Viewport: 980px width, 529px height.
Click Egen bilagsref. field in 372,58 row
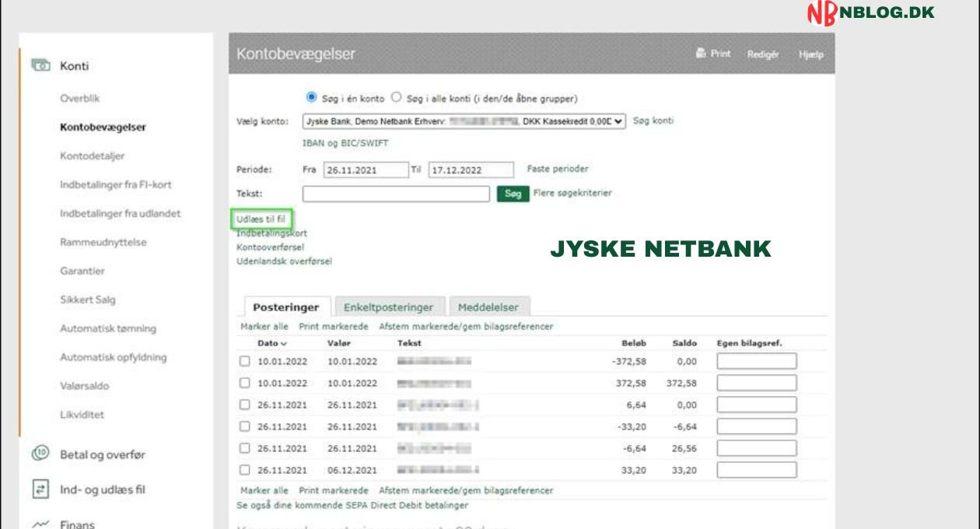[x=757, y=383]
